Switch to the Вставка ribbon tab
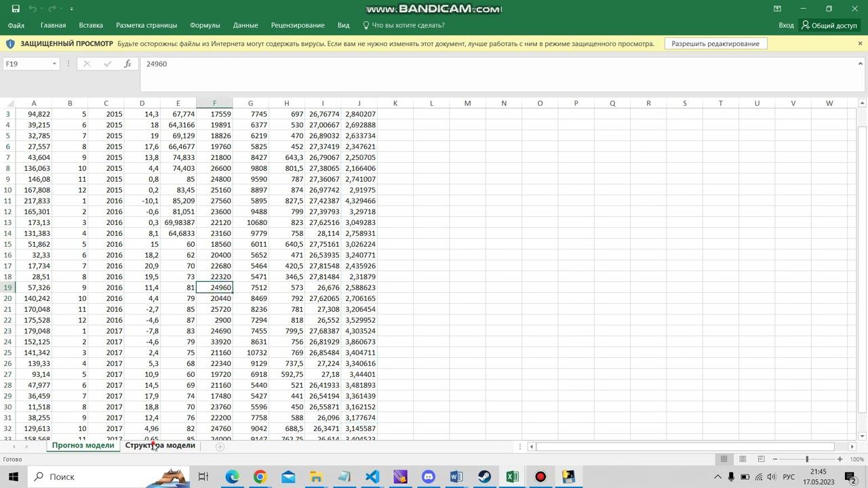This screenshot has height=488, width=868. [x=91, y=25]
